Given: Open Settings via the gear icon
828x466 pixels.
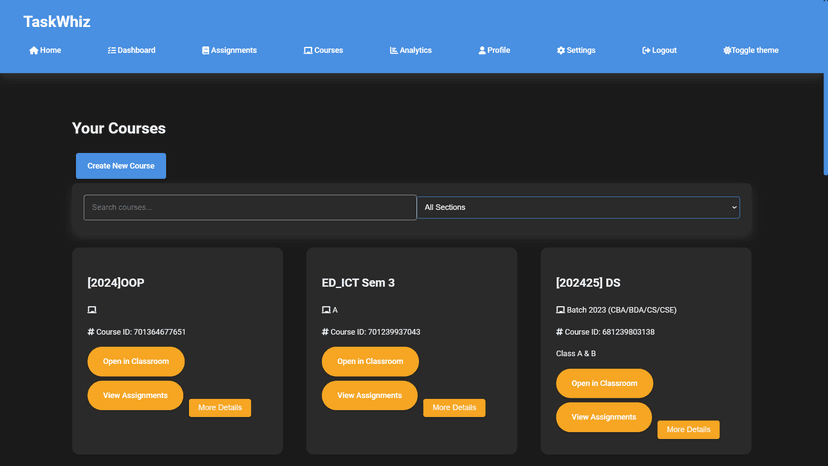Looking at the screenshot, I should pyautogui.click(x=561, y=50).
